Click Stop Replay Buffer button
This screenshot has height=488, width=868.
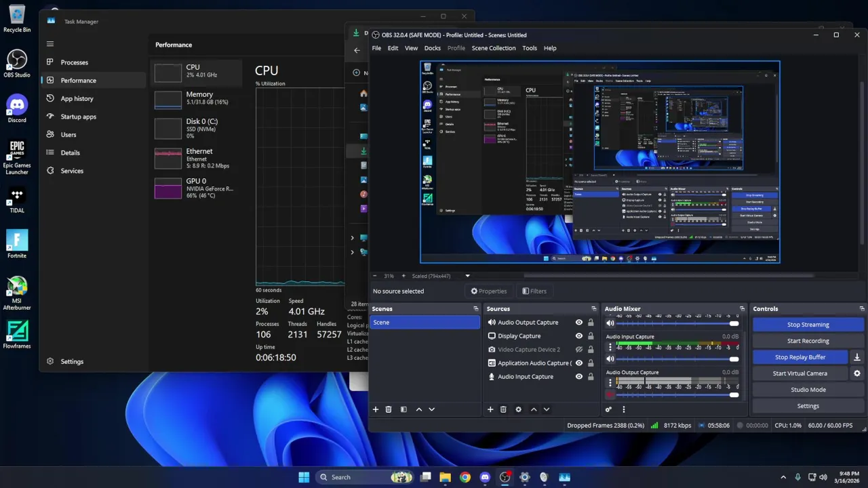click(x=800, y=357)
